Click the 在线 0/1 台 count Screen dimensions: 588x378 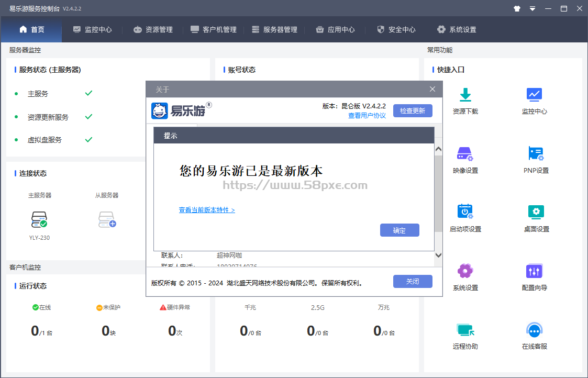(41, 331)
